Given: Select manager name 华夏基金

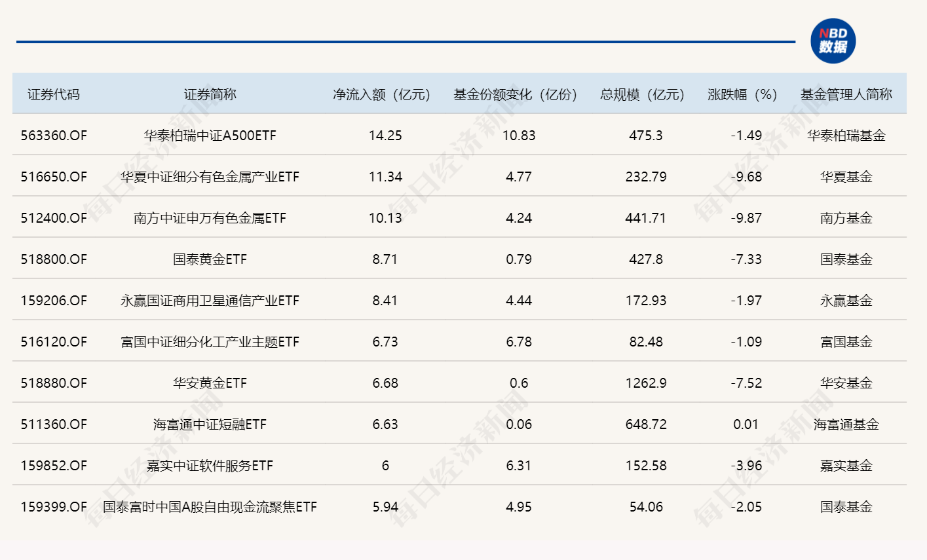Looking at the screenshot, I should tap(846, 177).
